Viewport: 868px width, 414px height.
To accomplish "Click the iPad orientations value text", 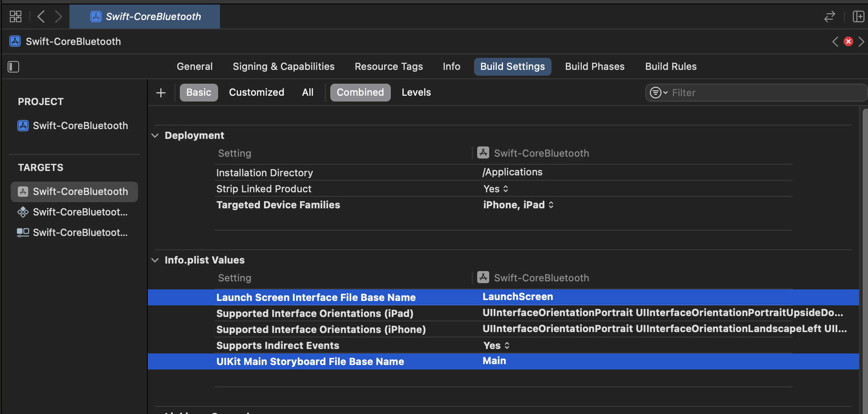I will tap(663, 313).
